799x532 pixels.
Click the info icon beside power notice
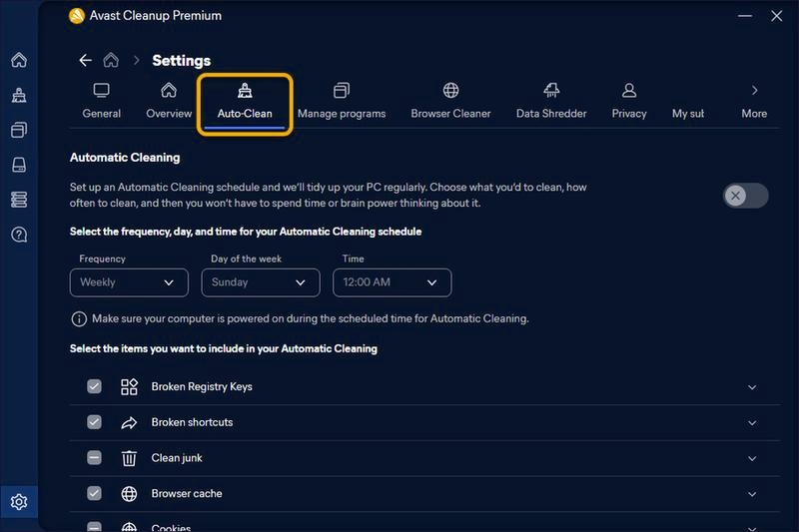click(79, 319)
